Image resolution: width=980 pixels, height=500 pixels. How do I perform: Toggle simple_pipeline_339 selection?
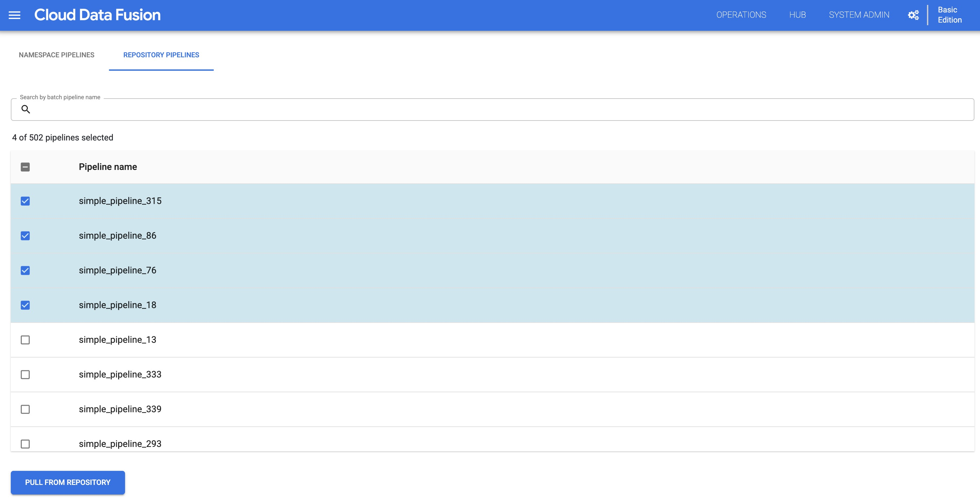coord(25,409)
